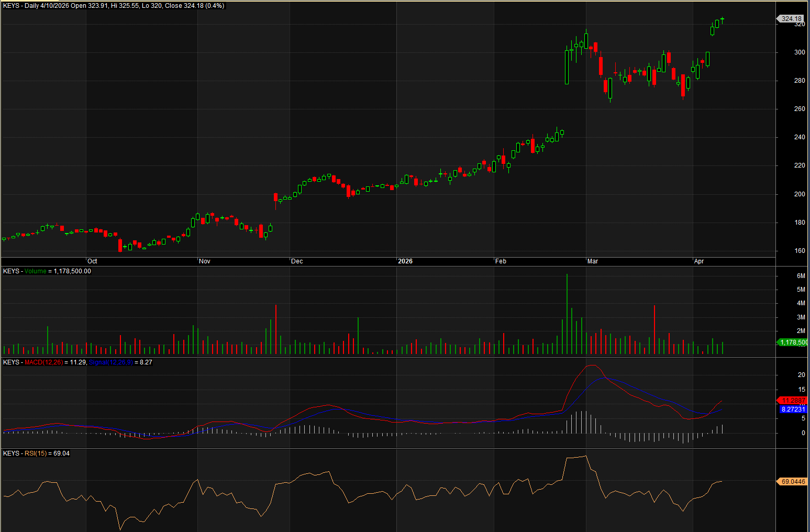Click the Oct marker on the time axis
The width and height of the screenshot is (810, 532).
[92, 261]
